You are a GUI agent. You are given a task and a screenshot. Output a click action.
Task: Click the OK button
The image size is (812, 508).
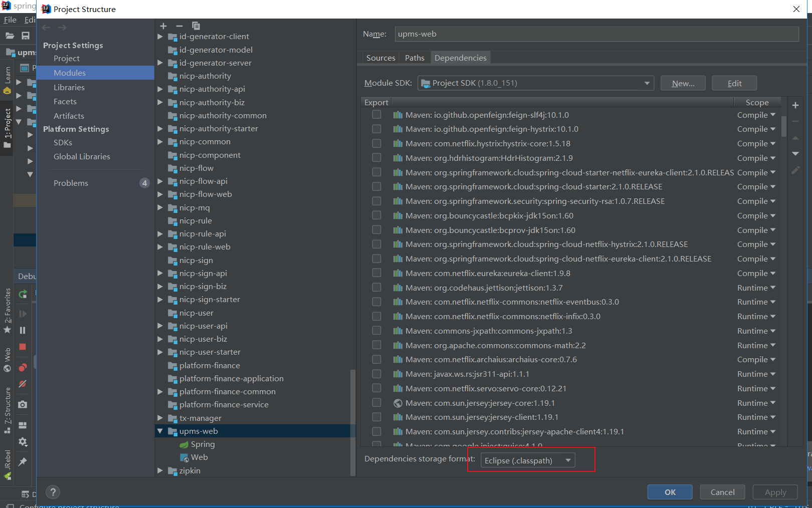[x=670, y=492]
